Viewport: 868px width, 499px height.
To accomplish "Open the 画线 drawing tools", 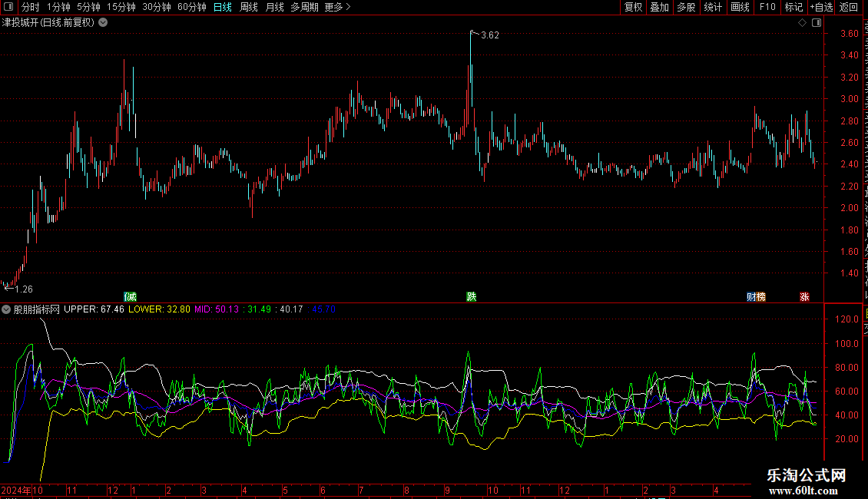I will coord(740,7).
